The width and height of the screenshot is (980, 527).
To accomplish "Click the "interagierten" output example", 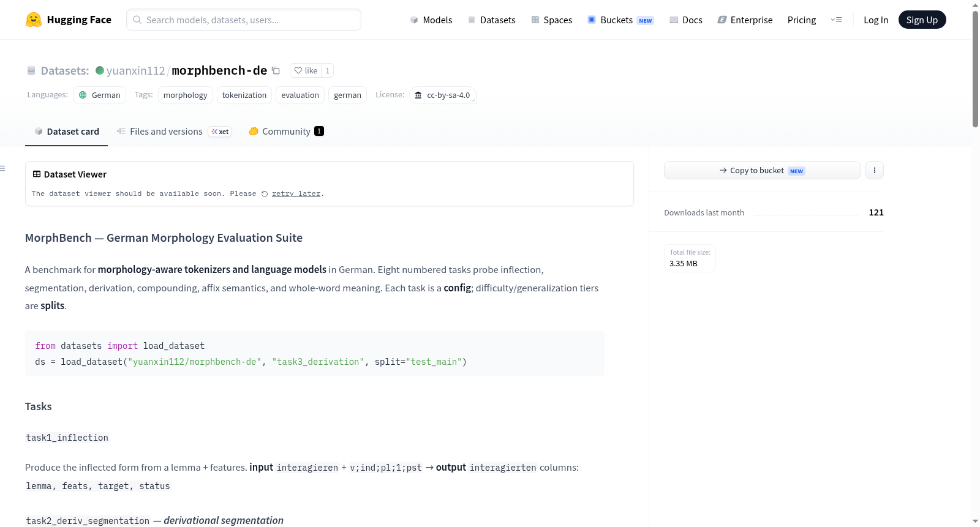I will pyautogui.click(x=503, y=468).
